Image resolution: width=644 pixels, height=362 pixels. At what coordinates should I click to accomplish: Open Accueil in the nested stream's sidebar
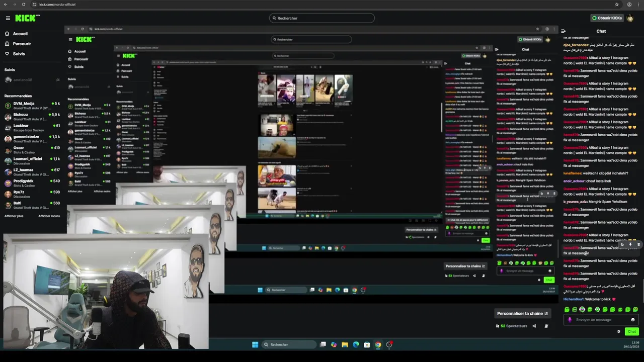(x=76, y=51)
